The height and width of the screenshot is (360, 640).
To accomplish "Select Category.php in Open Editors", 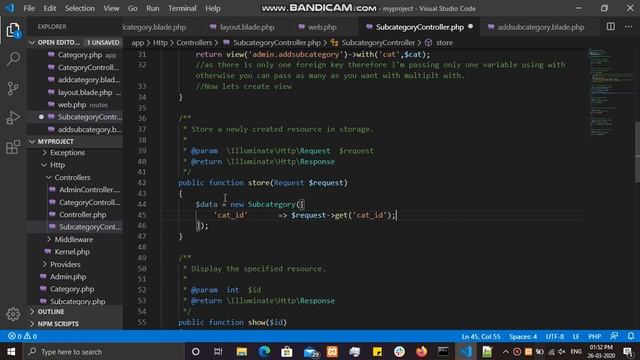I will 80,55.
